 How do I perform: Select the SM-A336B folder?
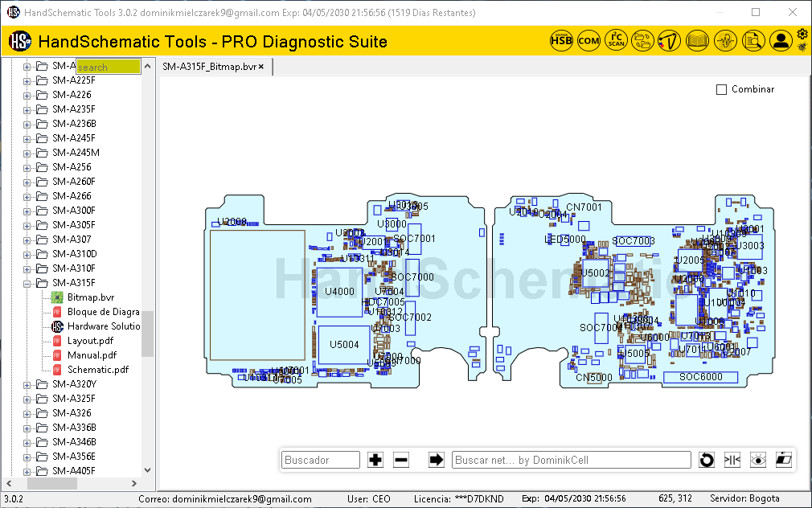coord(74,428)
